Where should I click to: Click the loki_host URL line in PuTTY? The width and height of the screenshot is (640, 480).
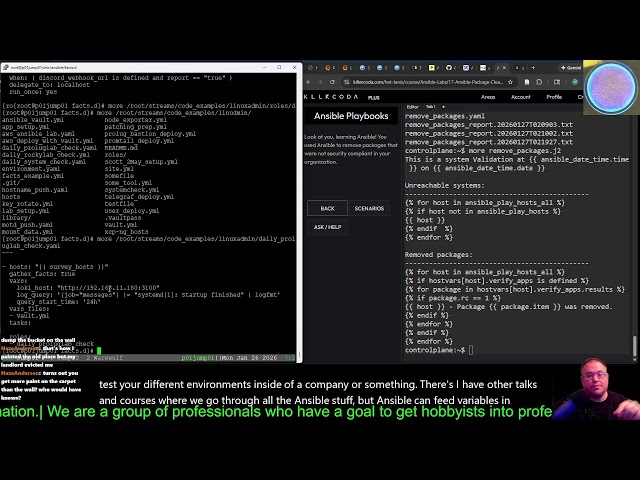[88, 288]
